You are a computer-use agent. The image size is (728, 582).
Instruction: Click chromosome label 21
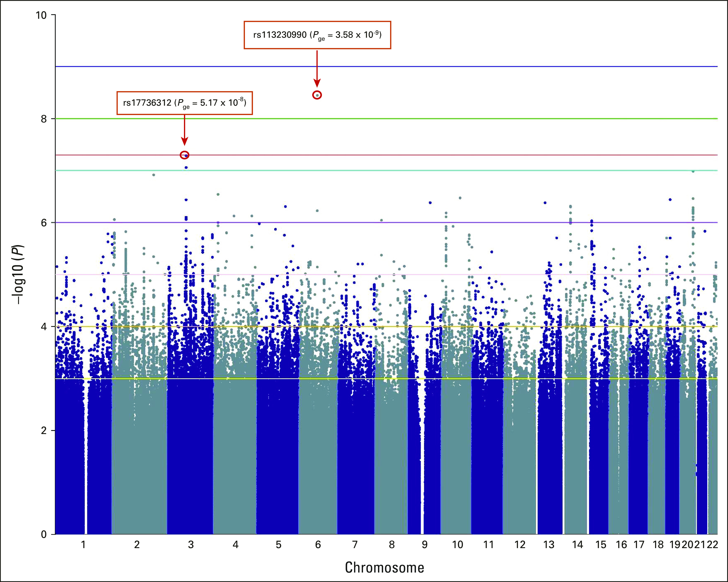(x=700, y=544)
